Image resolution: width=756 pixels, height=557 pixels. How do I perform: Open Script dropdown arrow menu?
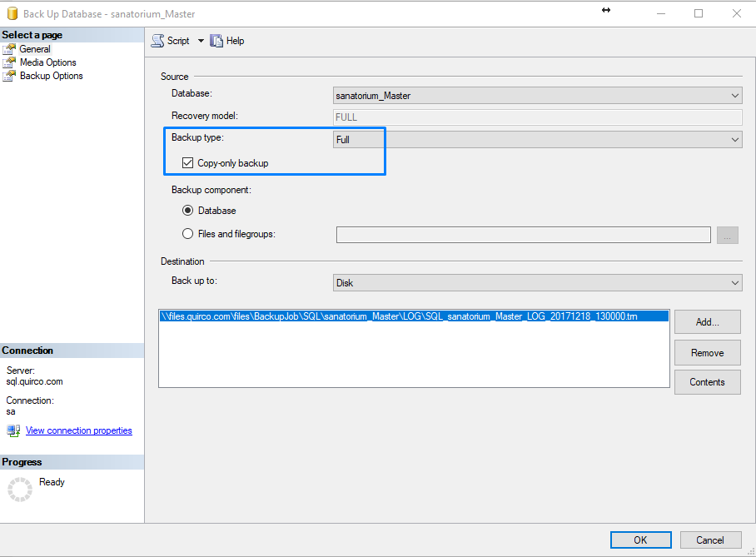pos(201,41)
